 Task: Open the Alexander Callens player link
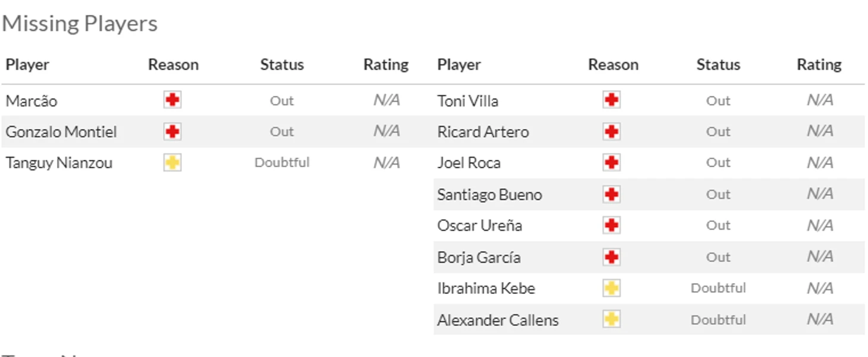(498, 320)
